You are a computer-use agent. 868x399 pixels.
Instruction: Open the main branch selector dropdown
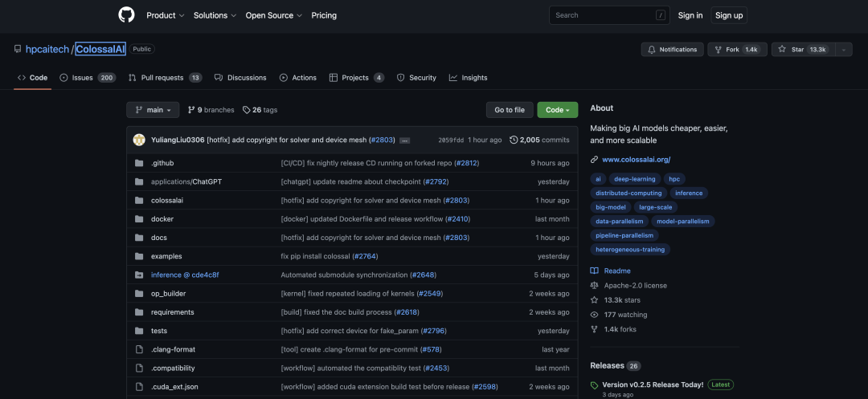(153, 110)
